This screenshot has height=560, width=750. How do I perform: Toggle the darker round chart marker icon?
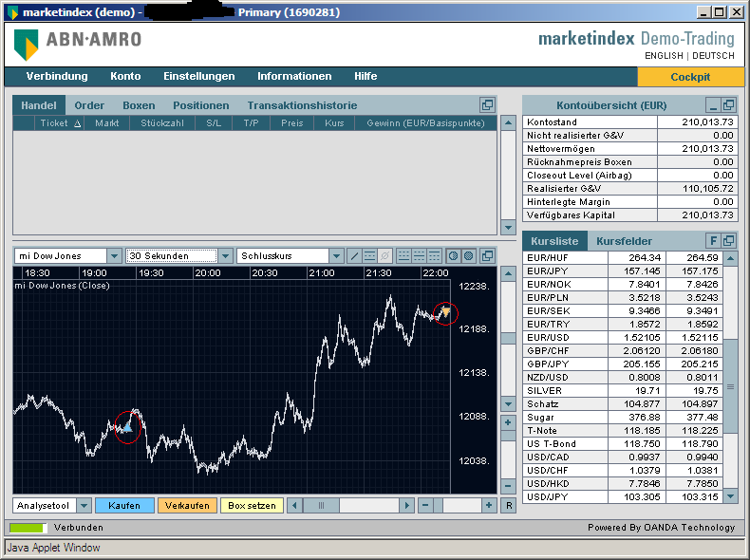coord(469,256)
